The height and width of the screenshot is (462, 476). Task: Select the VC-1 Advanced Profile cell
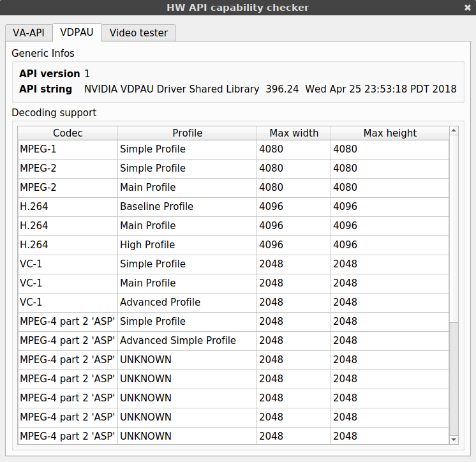[188, 302]
